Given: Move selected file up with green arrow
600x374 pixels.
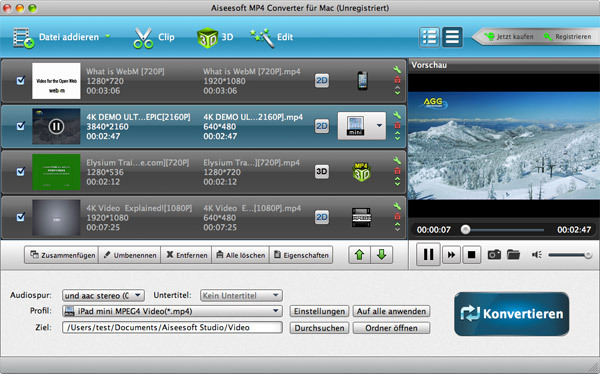Looking at the screenshot, I should click(x=359, y=255).
